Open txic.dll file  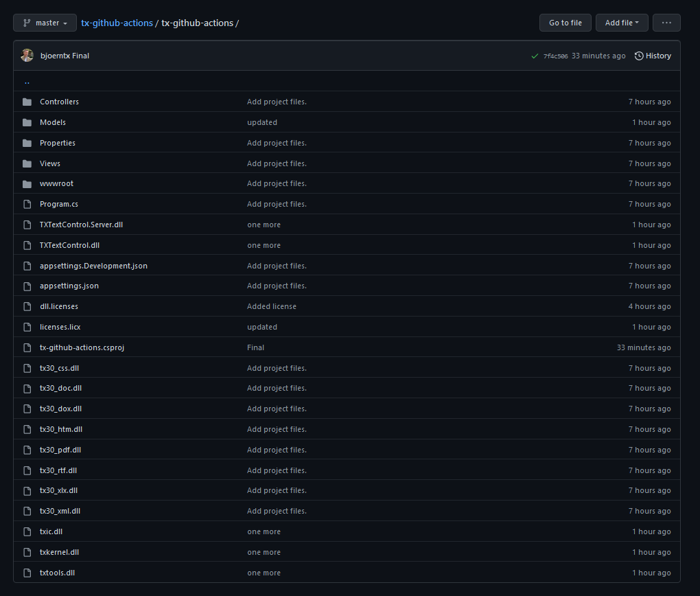pos(51,531)
